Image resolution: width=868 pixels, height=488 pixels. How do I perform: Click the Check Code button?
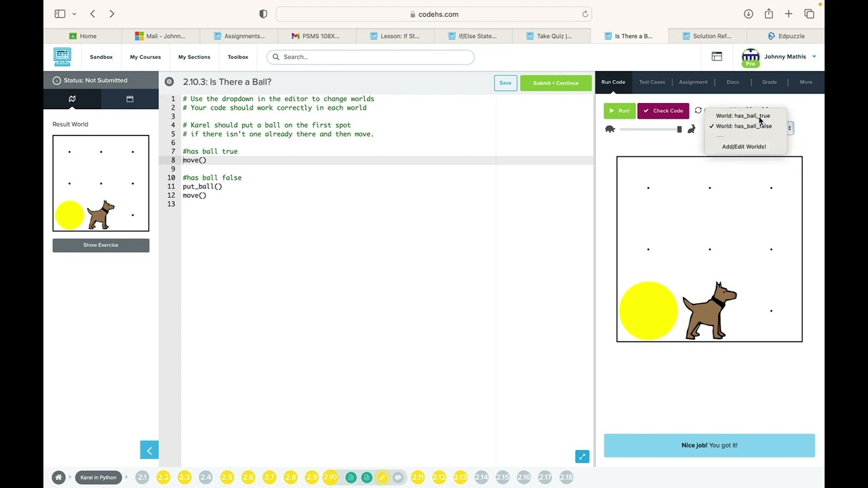[663, 110]
